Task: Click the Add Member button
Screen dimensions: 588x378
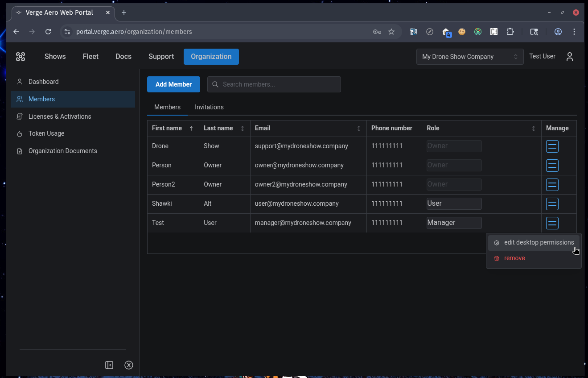Action: tap(173, 84)
